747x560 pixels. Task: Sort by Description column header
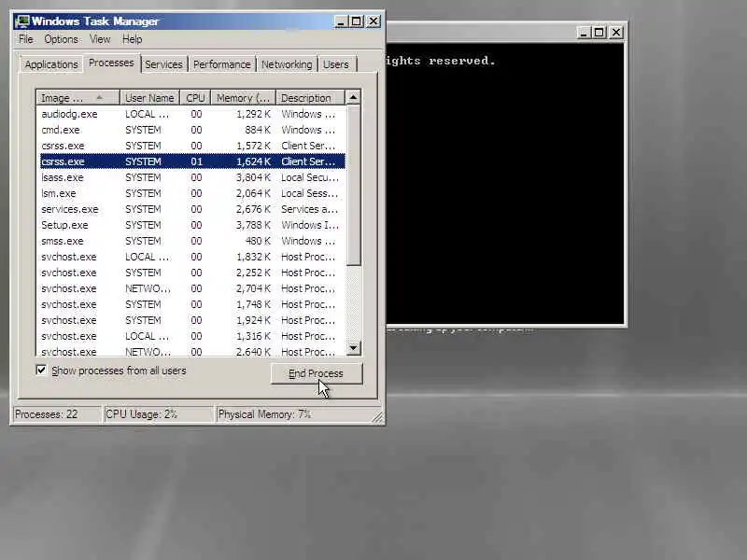(x=310, y=98)
